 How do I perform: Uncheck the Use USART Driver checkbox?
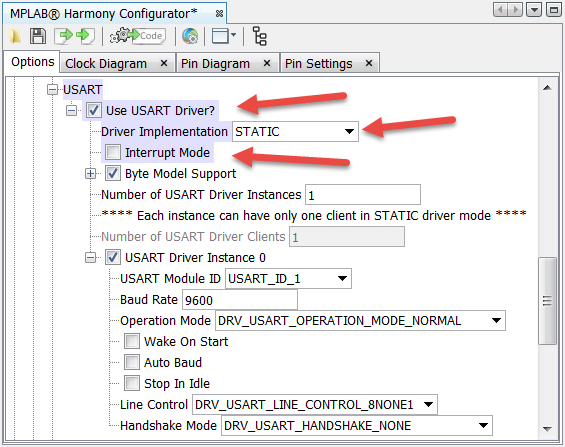tap(94, 110)
